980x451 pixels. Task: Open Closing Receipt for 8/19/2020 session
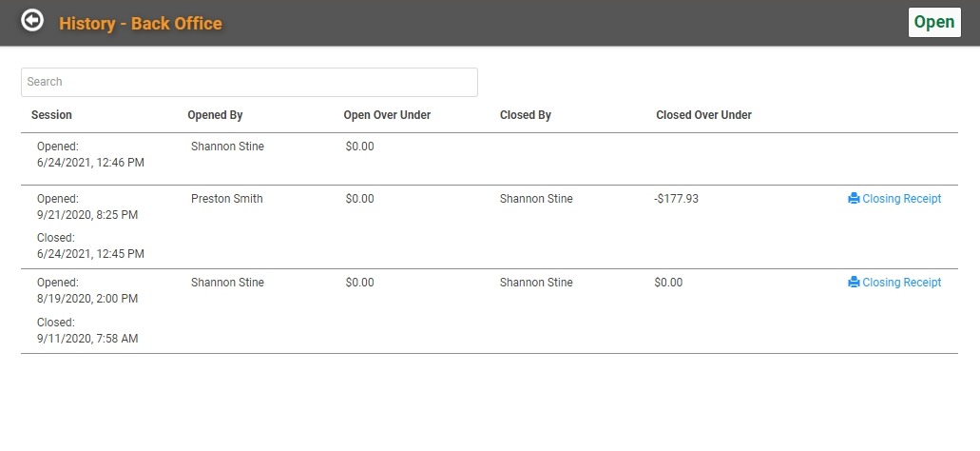click(x=894, y=283)
